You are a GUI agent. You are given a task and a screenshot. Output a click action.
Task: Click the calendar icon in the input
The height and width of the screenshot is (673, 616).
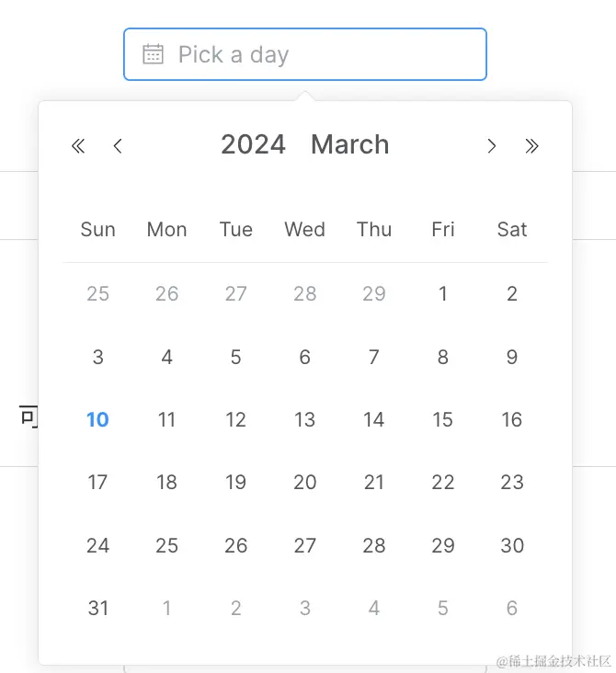click(x=153, y=54)
